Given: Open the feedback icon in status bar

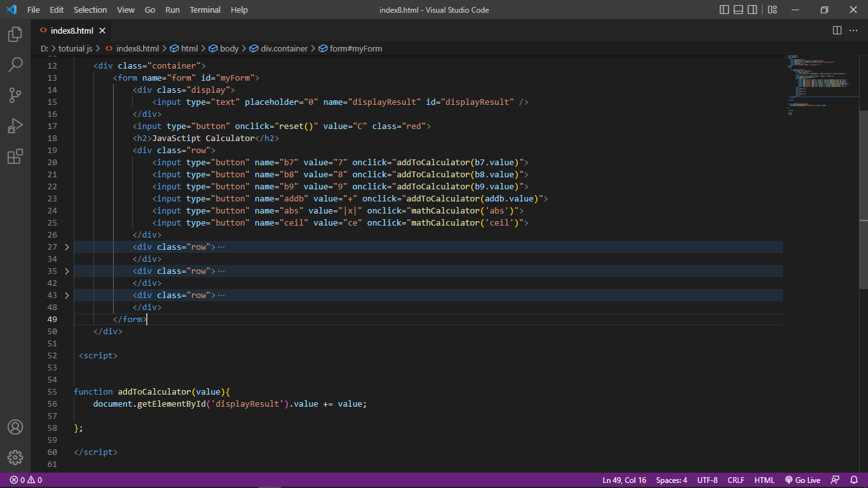Looking at the screenshot, I should tap(835, 480).
